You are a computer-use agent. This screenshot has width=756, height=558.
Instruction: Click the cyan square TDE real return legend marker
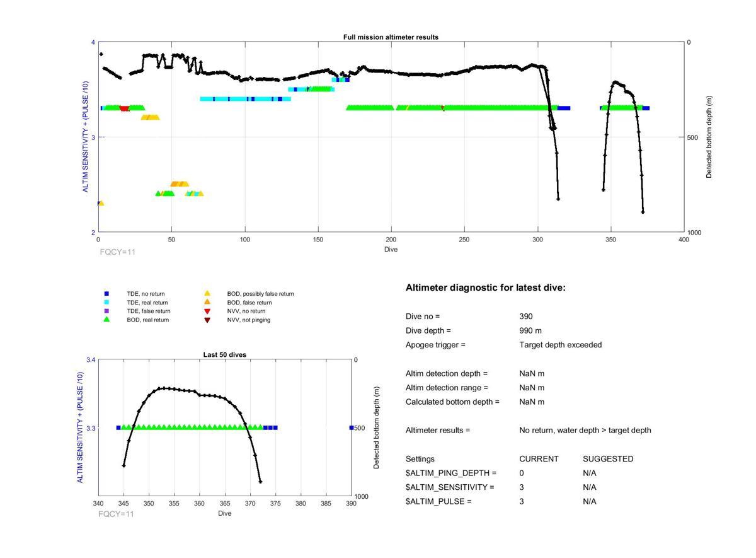(x=106, y=303)
